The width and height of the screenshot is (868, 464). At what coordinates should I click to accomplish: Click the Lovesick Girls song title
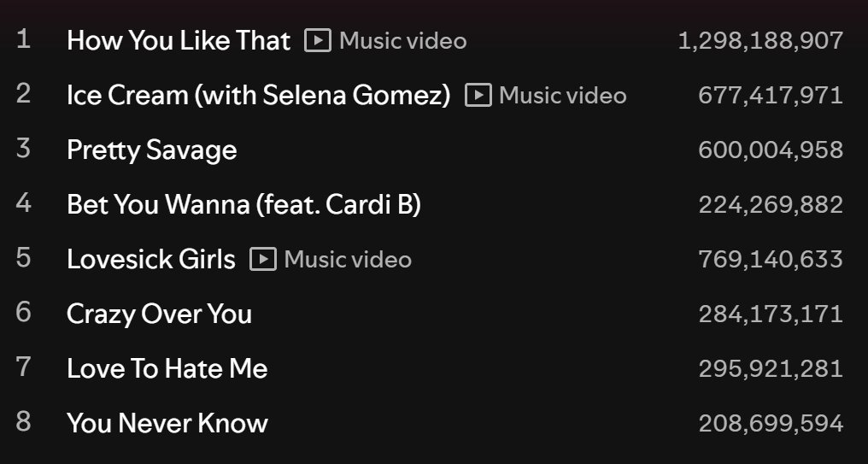pos(151,259)
